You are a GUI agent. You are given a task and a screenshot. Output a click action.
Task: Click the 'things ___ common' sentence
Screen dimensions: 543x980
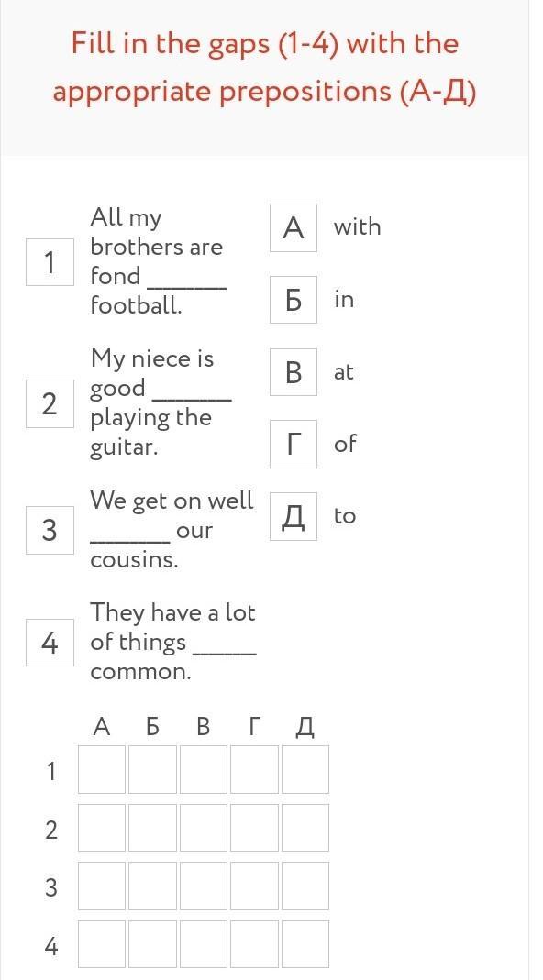coord(173,642)
